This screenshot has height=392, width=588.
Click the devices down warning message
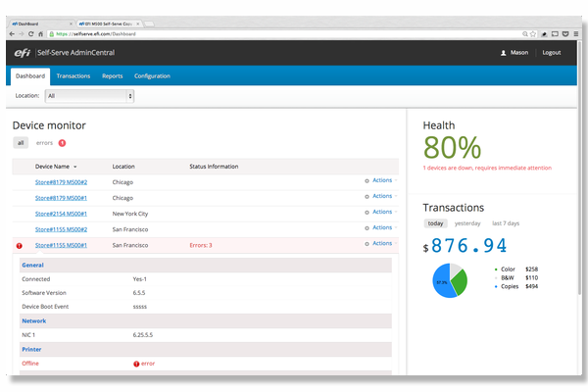tap(487, 168)
